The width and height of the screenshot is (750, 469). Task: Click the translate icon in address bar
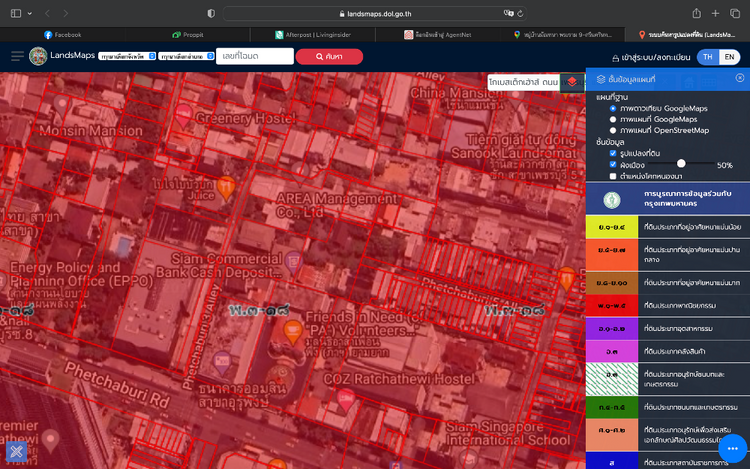508,13
